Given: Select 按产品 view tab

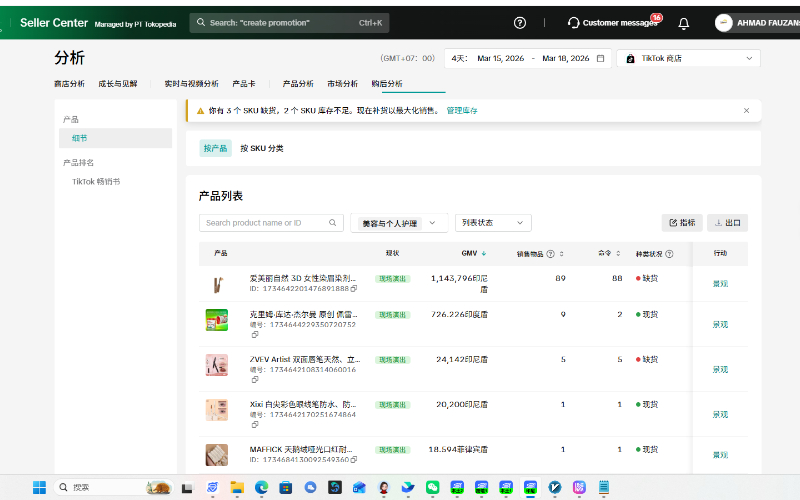Looking at the screenshot, I should pos(215,148).
